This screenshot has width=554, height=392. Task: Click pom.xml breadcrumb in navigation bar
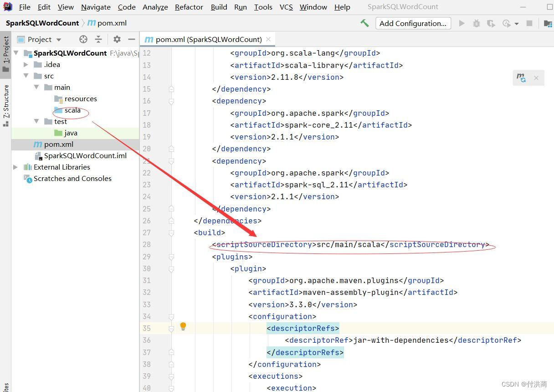[x=107, y=23]
